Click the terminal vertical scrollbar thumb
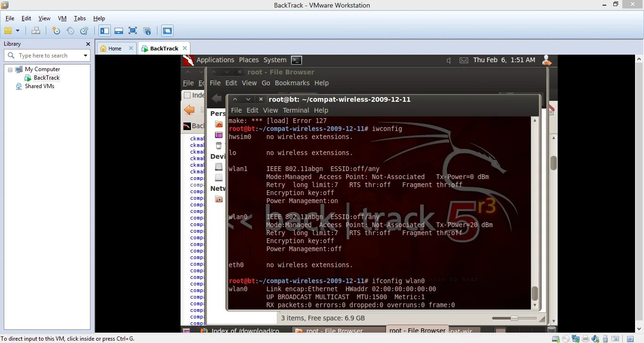Viewport: 644px width, 343px height. pyautogui.click(x=535, y=293)
